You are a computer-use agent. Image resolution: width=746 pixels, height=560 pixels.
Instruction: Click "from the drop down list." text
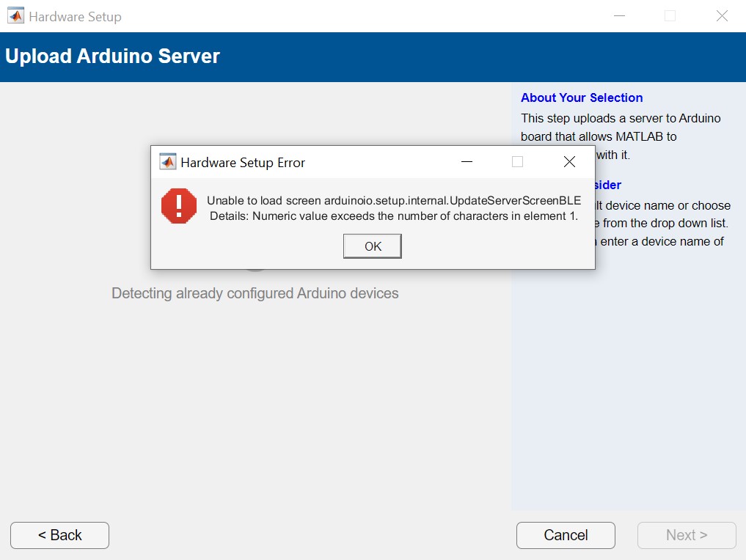(x=665, y=224)
